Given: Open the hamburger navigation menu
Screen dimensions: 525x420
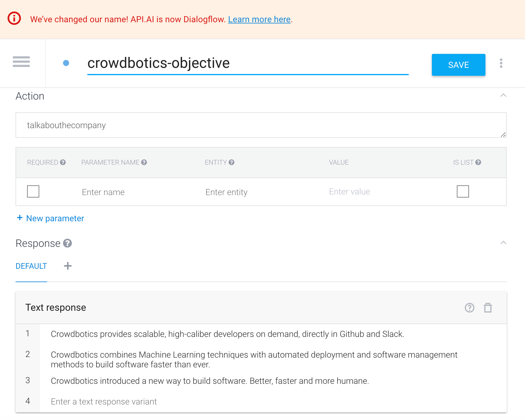Looking at the screenshot, I should pyautogui.click(x=21, y=62).
